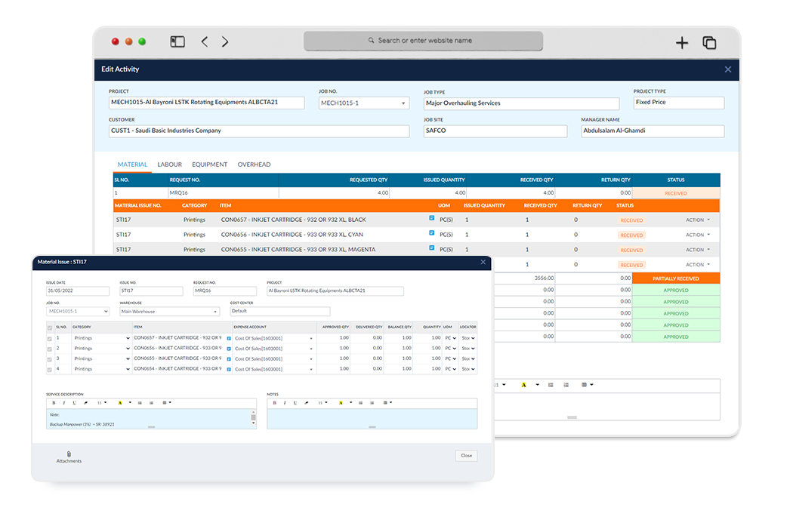793x532 pixels.
Task: Check the checkbox for row 1
Action: (51, 338)
